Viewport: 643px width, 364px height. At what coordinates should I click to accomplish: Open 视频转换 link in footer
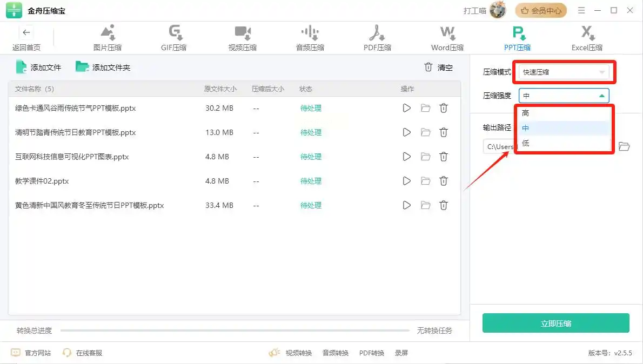(298, 353)
